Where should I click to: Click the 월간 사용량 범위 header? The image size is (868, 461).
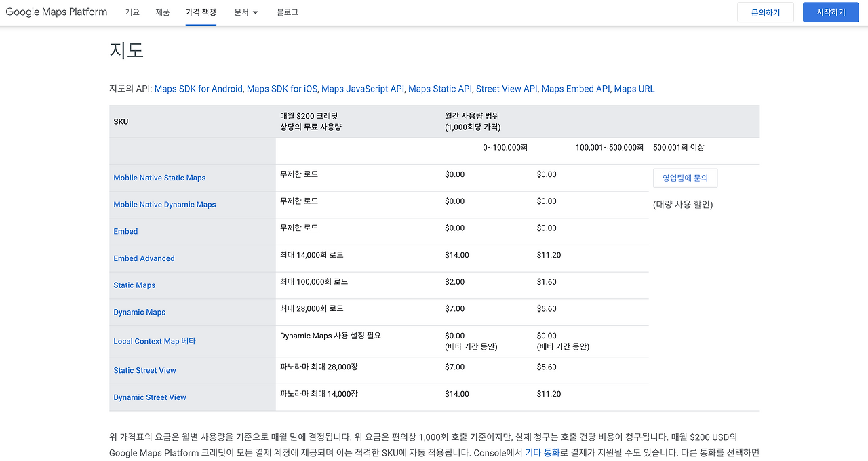click(472, 116)
